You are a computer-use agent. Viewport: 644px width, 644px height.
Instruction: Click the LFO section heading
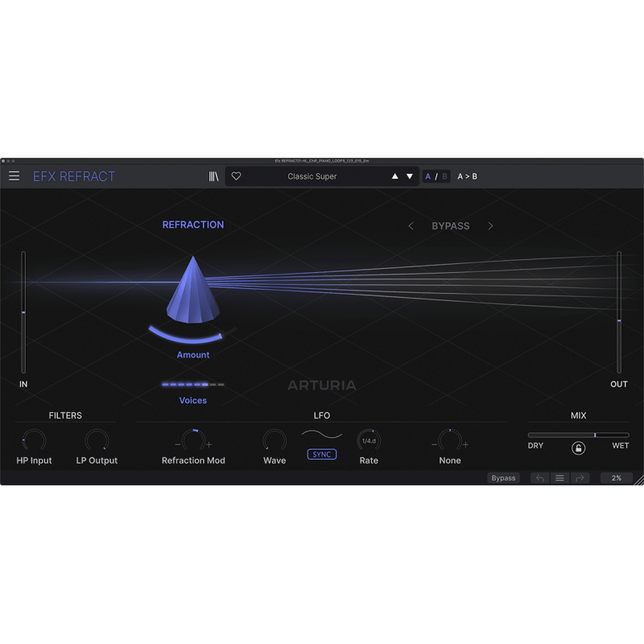321,415
